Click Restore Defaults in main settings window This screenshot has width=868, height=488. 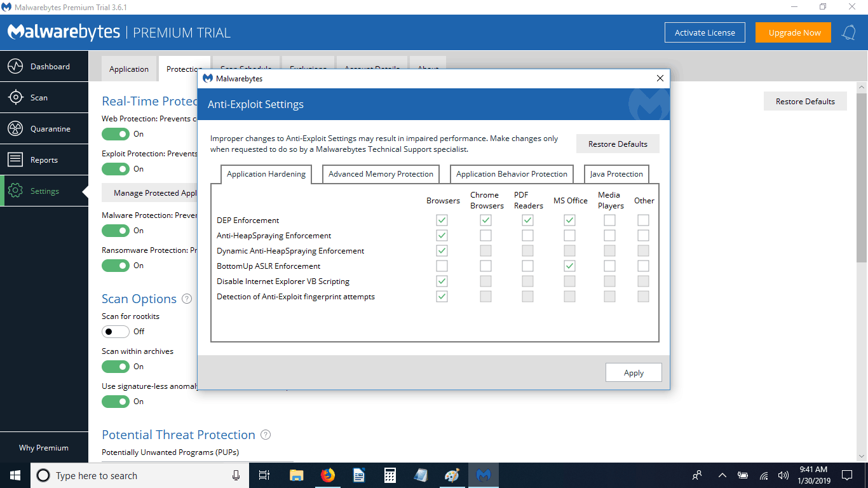click(x=805, y=101)
